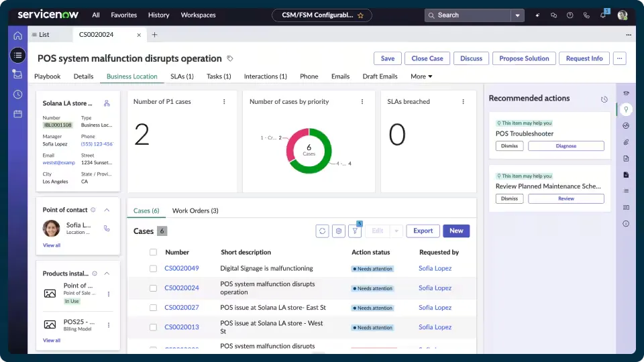
Task: Open case link CS0020027
Action: click(x=182, y=308)
